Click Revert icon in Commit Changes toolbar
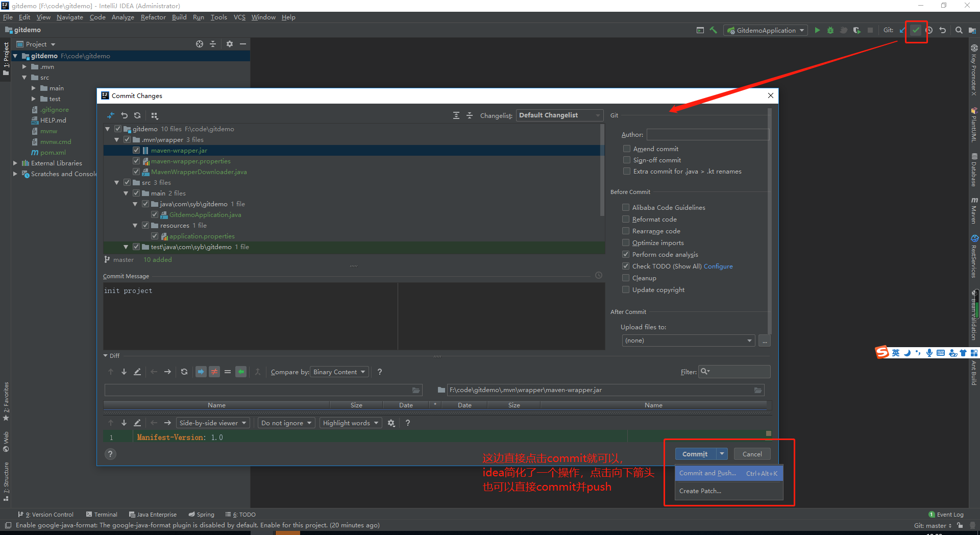 (x=124, y=115)
